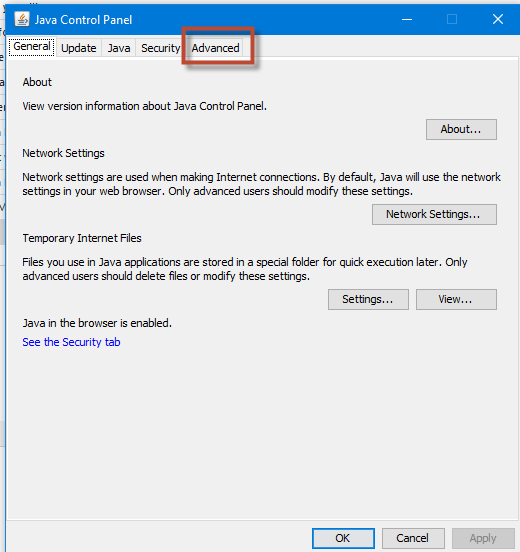Screen dimensions: 520x552
Task: Go to the Security tab
Action: click(160, 48)
